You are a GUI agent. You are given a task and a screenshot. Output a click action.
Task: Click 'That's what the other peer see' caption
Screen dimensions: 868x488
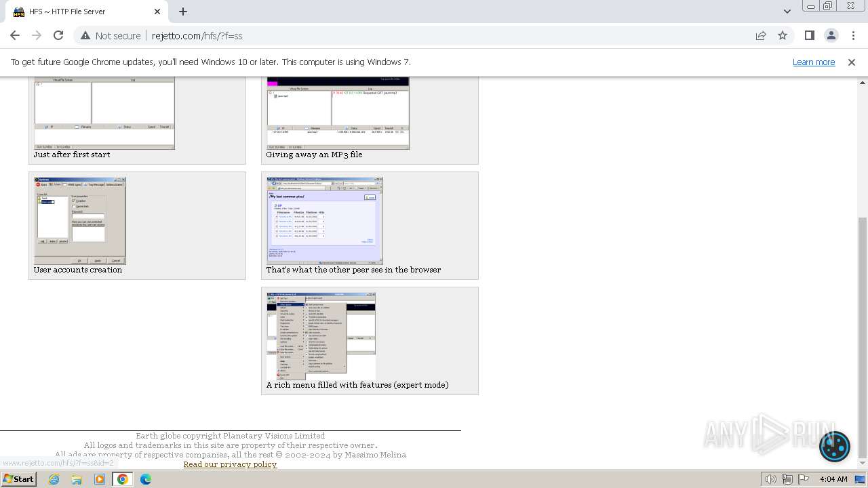click(353, 270)
